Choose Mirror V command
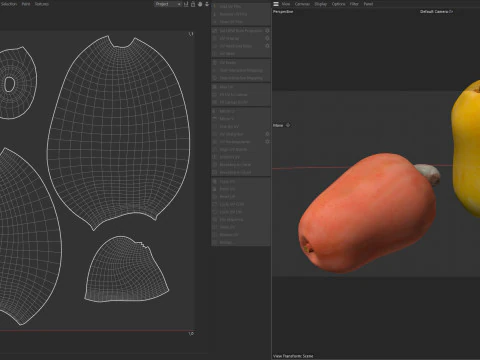480x360 pixels. [x=227, y=119]
